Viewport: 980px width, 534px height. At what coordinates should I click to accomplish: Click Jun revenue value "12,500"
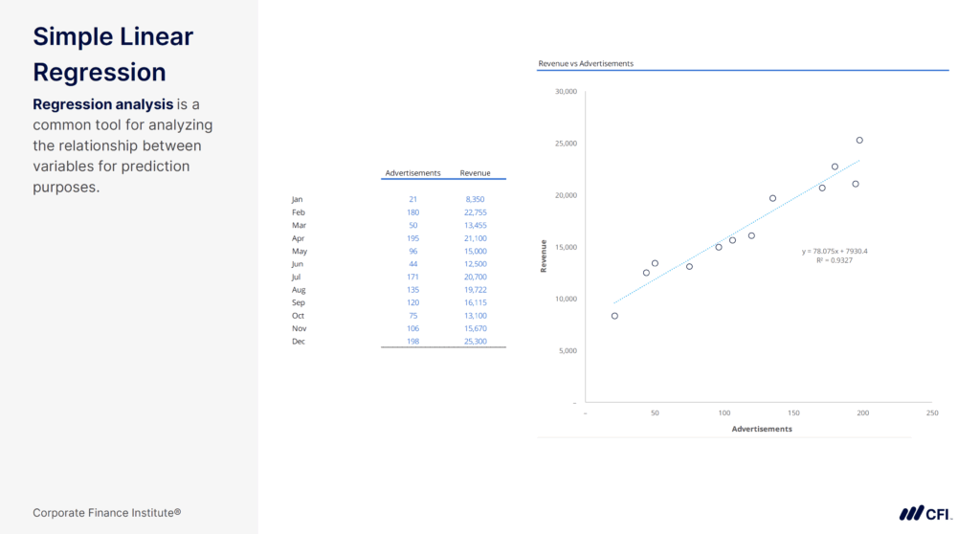(x=475, y=264)
